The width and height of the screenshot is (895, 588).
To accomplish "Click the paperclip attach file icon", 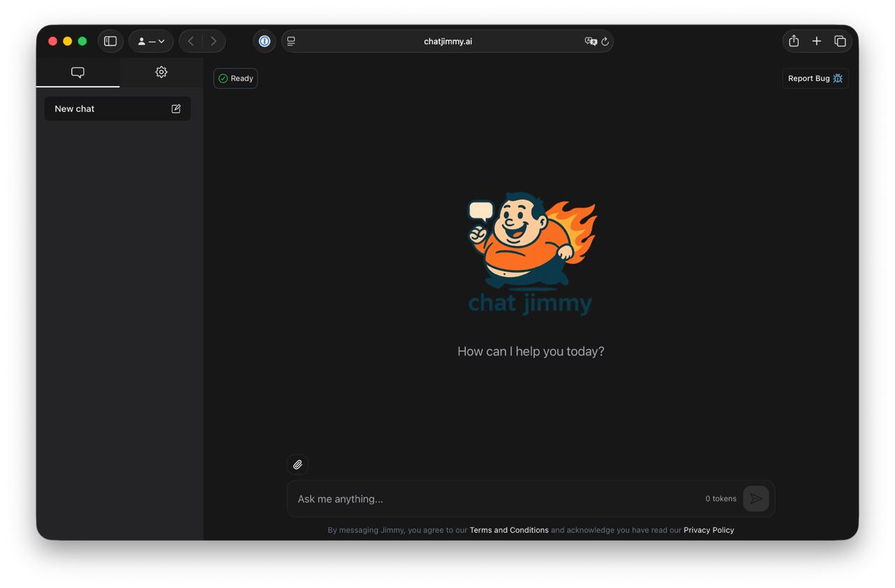I will [x=297, y=464].
